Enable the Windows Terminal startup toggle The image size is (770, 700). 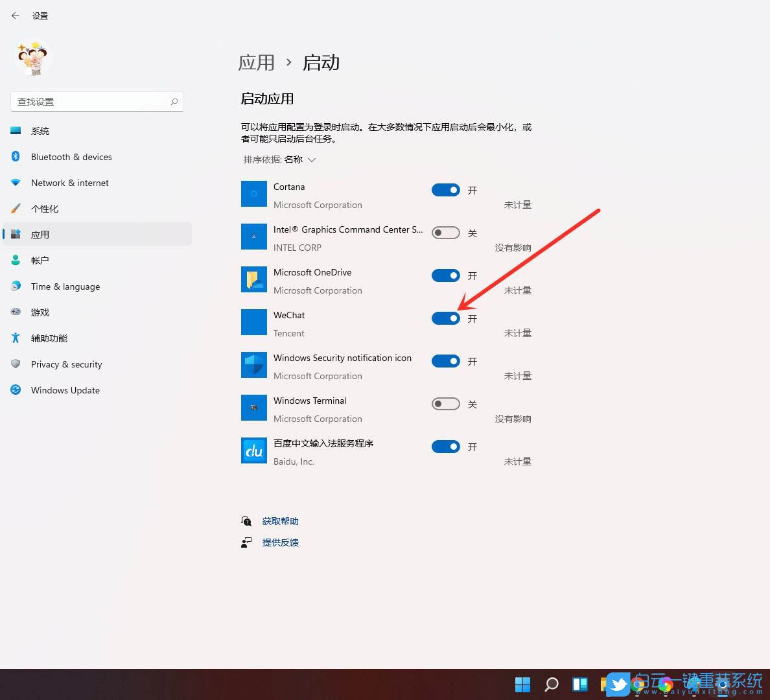(445, 403)
